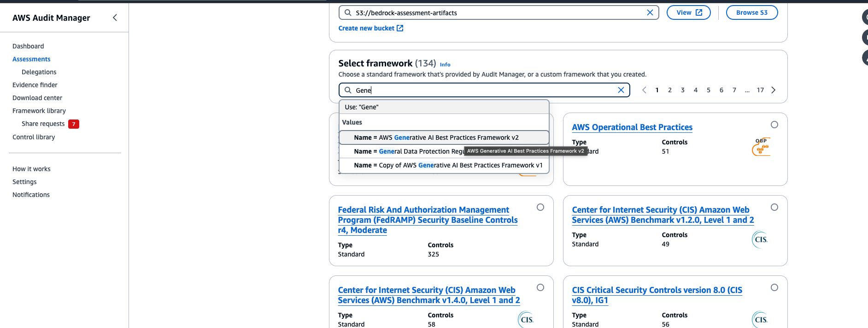Collapse the AWS Audit Manager sidebar
868x328 pixels.
115,18
